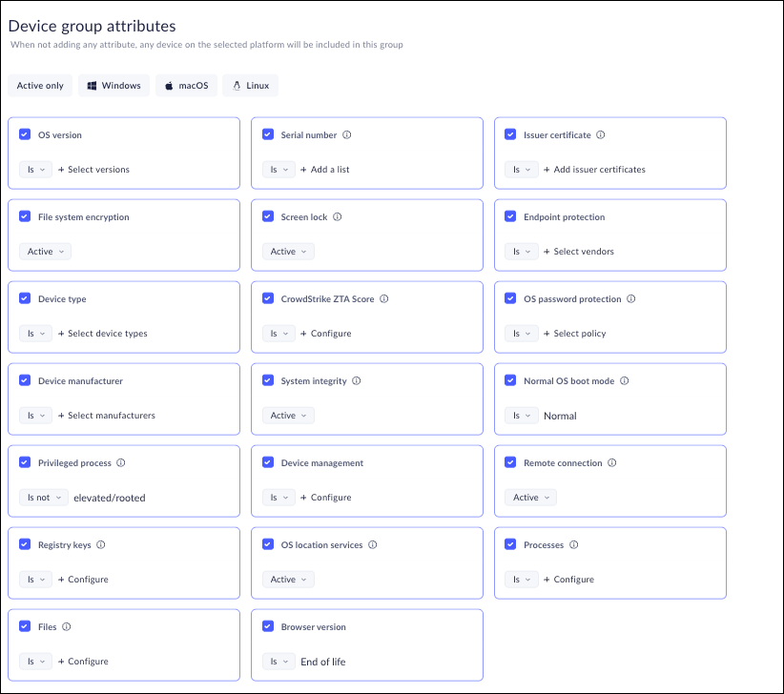Click the CrowdStrike ZTA Score info icon
Screen dimensions: 784x694
point(384,299)
